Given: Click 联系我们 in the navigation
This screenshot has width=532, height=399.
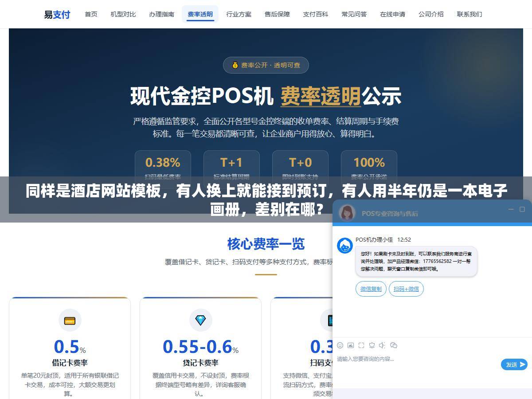Looking at the screenshot, I should click(469, 14).
